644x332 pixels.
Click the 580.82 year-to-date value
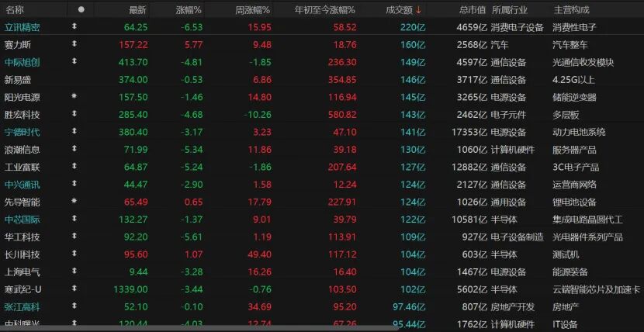click(x=342, y=115)
